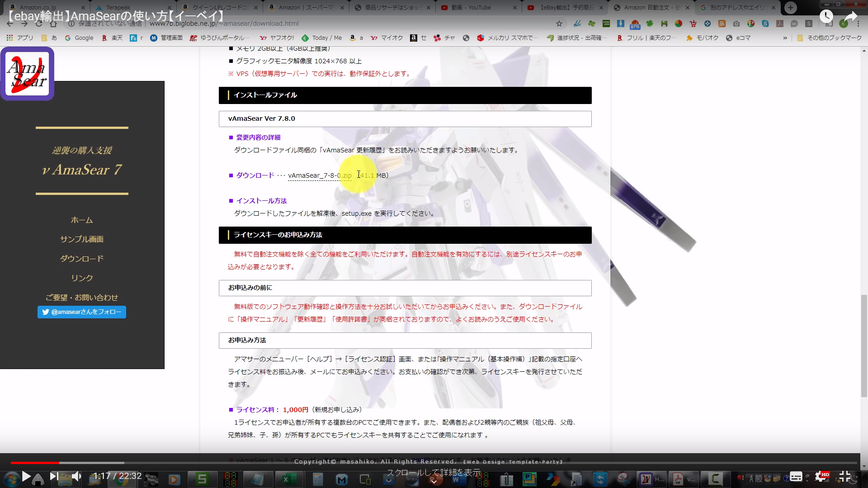Mute the video volume
This screenshot has width=868, height=488.
point(77,476)
